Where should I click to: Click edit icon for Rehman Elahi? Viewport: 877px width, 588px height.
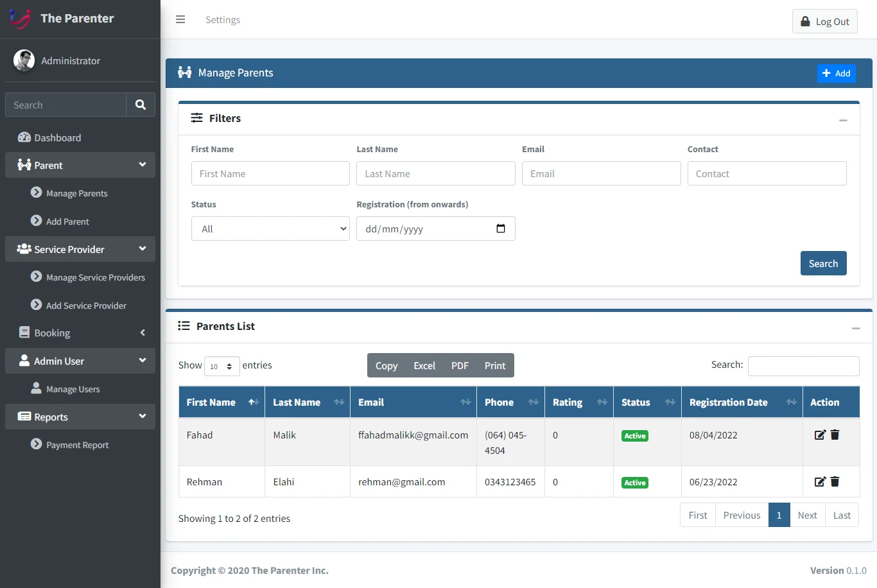point(820,482)
